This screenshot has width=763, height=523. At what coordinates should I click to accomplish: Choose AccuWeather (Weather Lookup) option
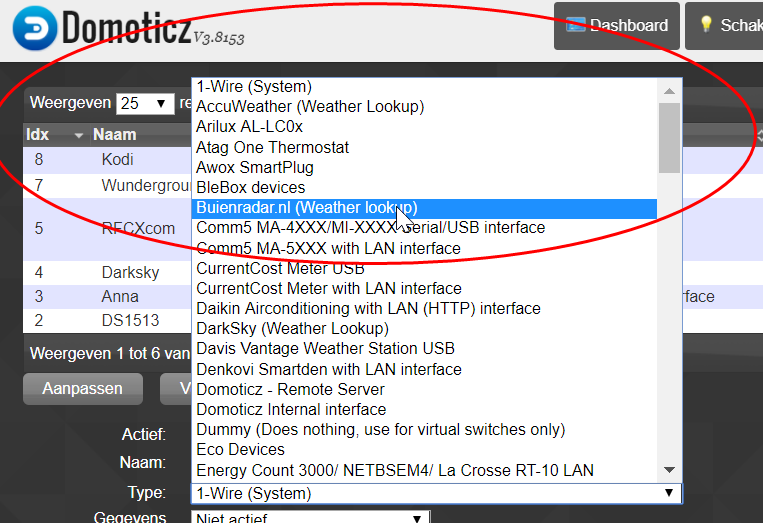click(424, 107)
